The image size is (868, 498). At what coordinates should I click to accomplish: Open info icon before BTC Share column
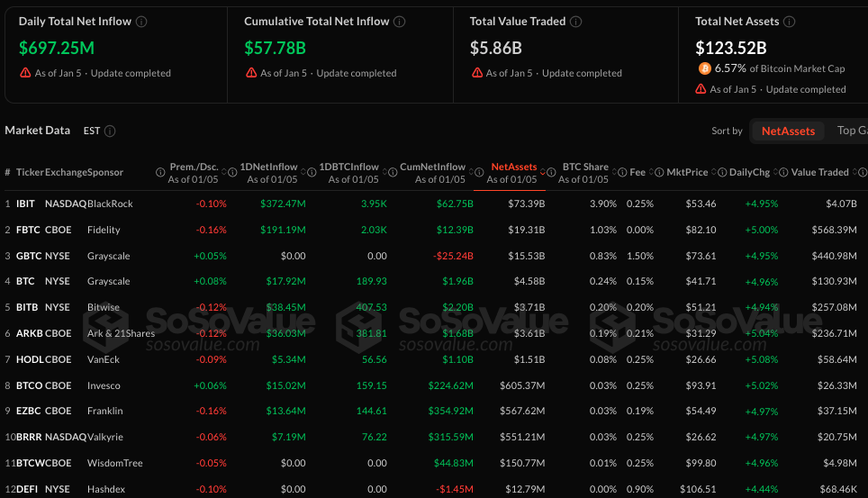tap(551, 172)
